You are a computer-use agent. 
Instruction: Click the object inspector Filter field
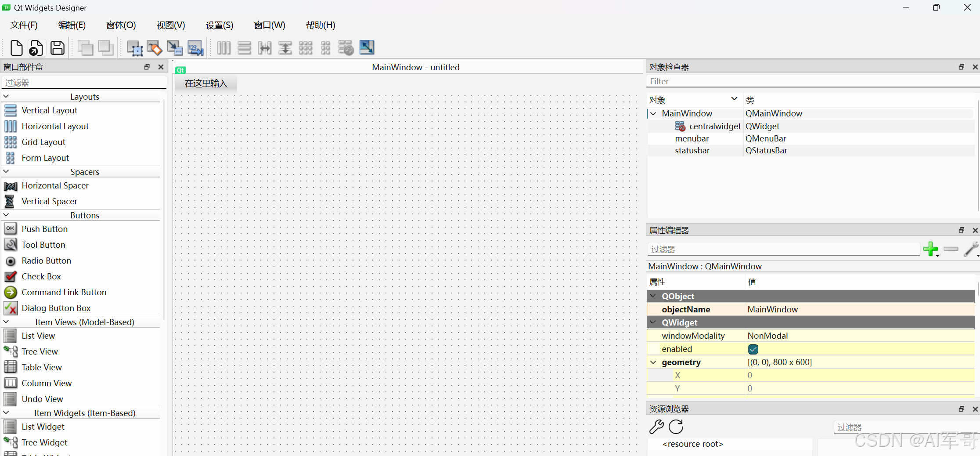pyautogui.click(x=813, y=81)
